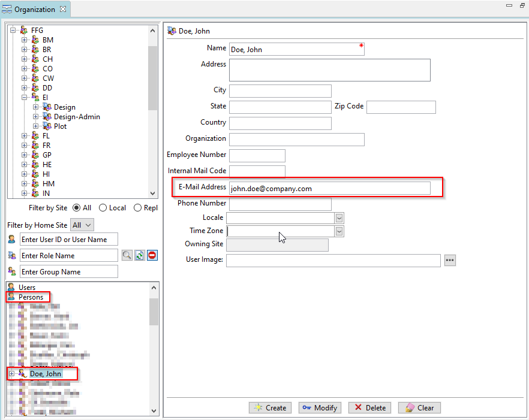This screenshot has height=420, width=529.
Task: Open the Filter by Home Site dropdown
Action: pos(82,225)
